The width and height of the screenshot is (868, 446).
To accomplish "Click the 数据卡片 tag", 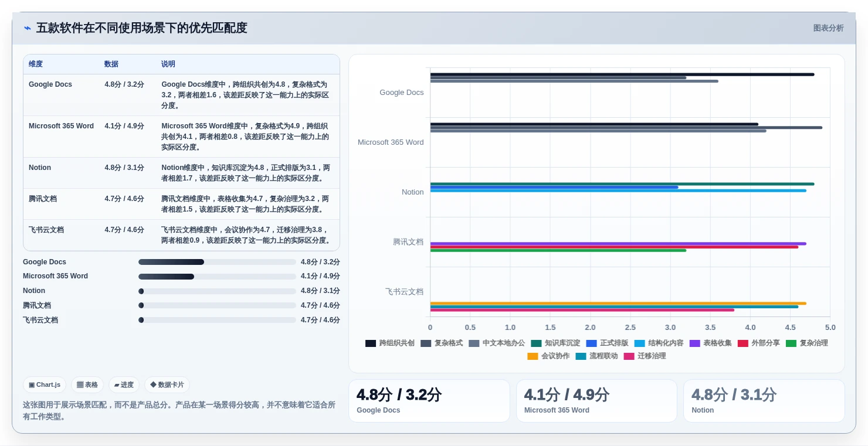I will [x=167, y=385].
